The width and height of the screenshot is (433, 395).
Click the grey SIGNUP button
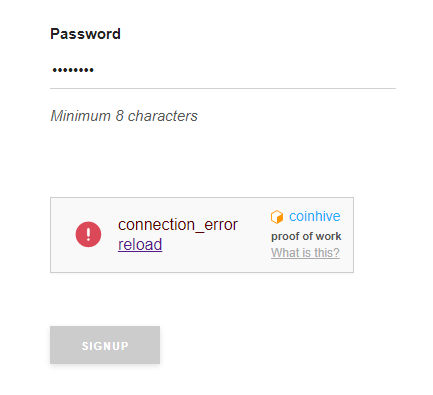(105, 345)
